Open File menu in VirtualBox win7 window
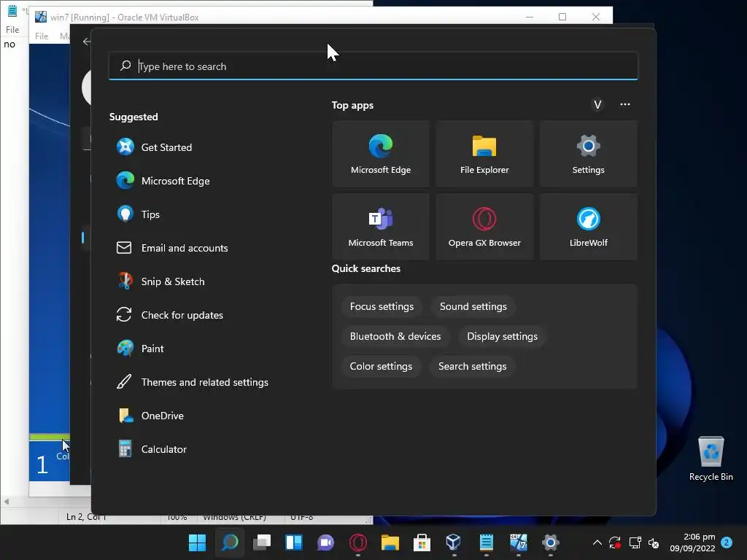The image size is (747, 560). (42, 36)
